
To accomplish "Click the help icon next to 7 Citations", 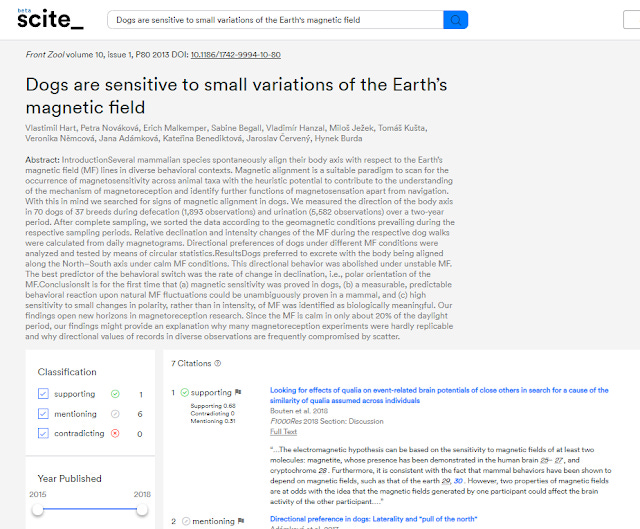I will tap(218, 363).
